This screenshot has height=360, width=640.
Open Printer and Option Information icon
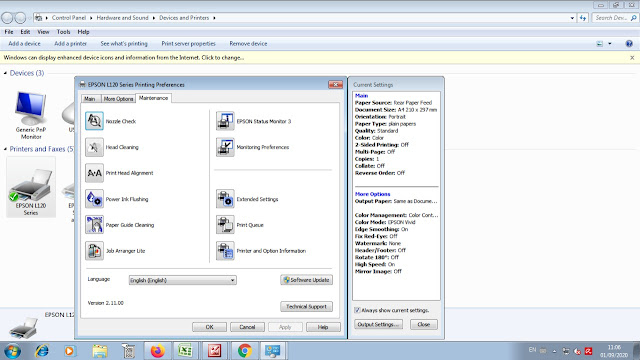(x=225, y=251)
